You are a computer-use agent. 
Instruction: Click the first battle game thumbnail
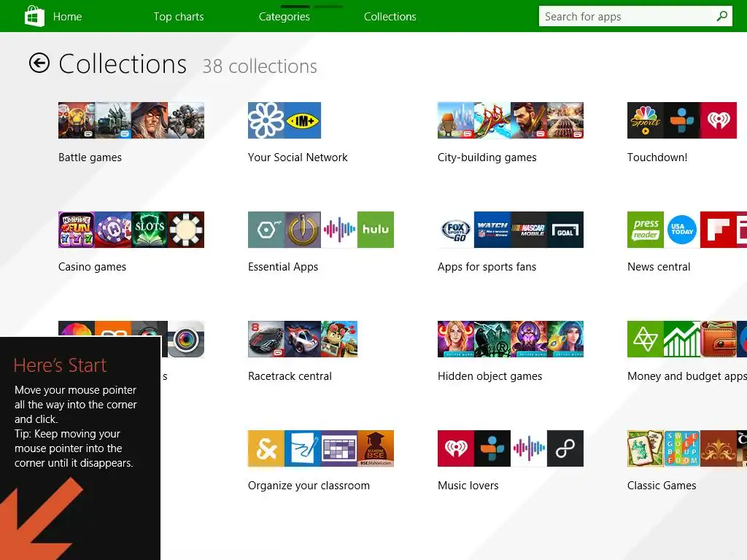(77, 120)
